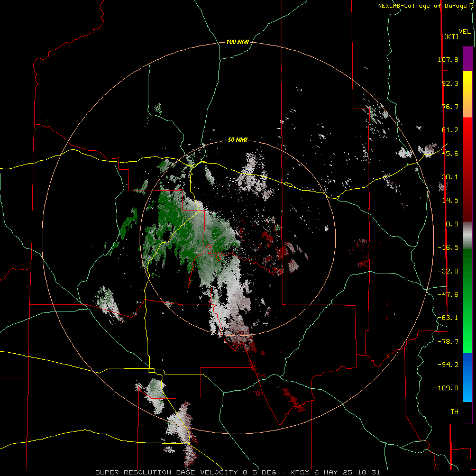
Task: Select the 30.1 legend value
Action: (x=450, y=177)
